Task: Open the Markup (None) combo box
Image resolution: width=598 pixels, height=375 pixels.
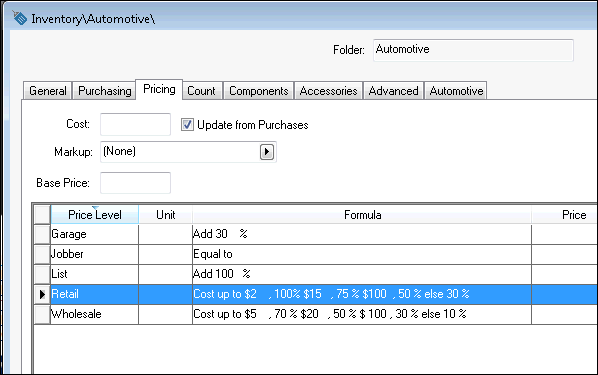Action: click(188, 152)
